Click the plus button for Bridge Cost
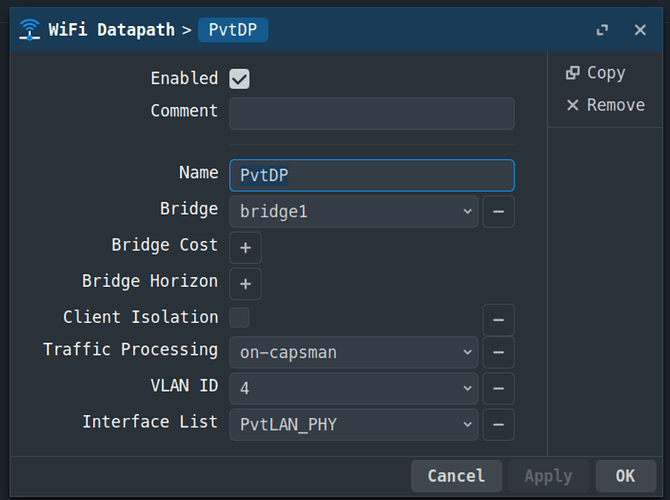 (245, 247)
